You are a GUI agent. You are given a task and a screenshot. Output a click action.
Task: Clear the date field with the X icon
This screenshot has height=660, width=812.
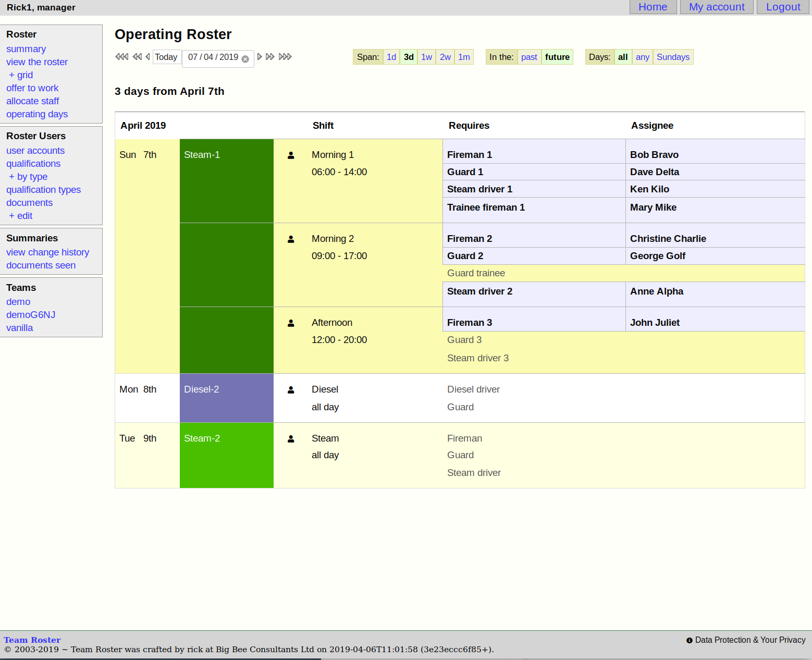(245, 59)
